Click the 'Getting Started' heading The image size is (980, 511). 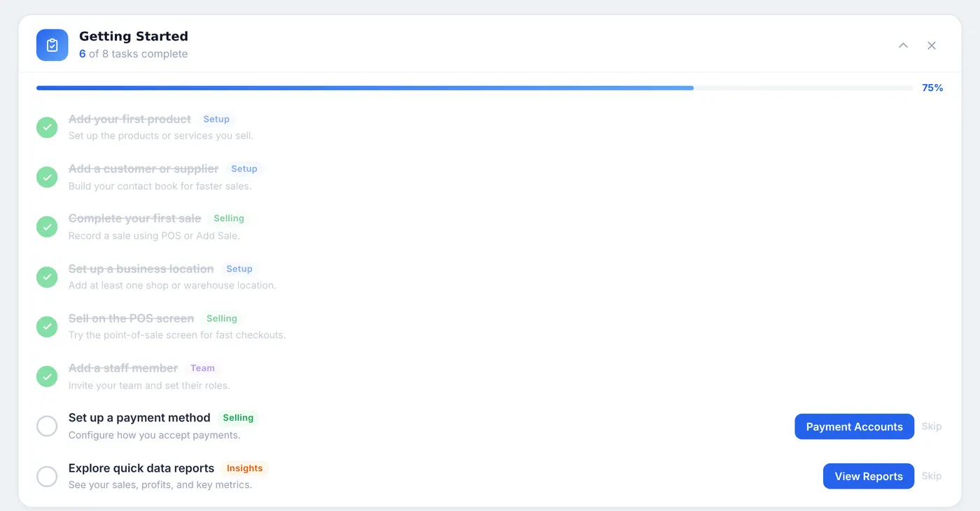tap(134, 36)
